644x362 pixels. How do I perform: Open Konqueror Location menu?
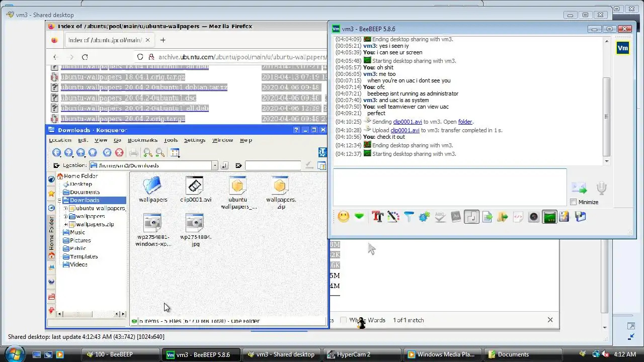click(60, 140)
